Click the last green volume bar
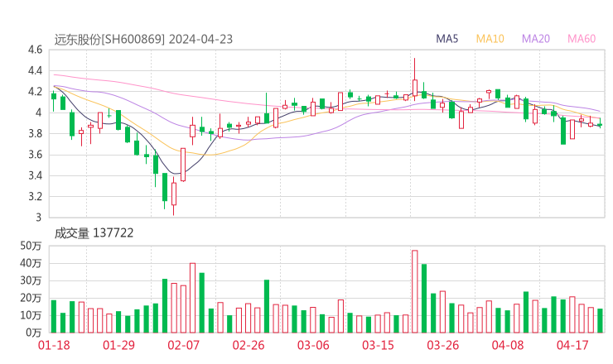The width and height of the screenshot is (613, 364). coord(600,321)
